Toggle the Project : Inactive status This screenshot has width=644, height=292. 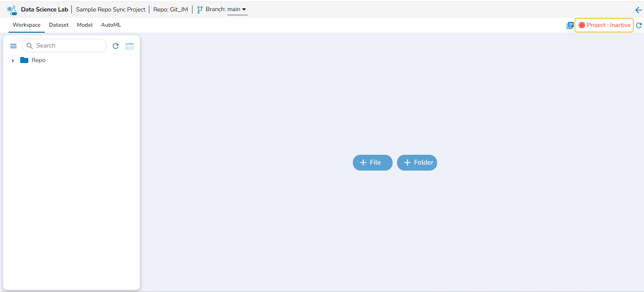tap(604, 25)
